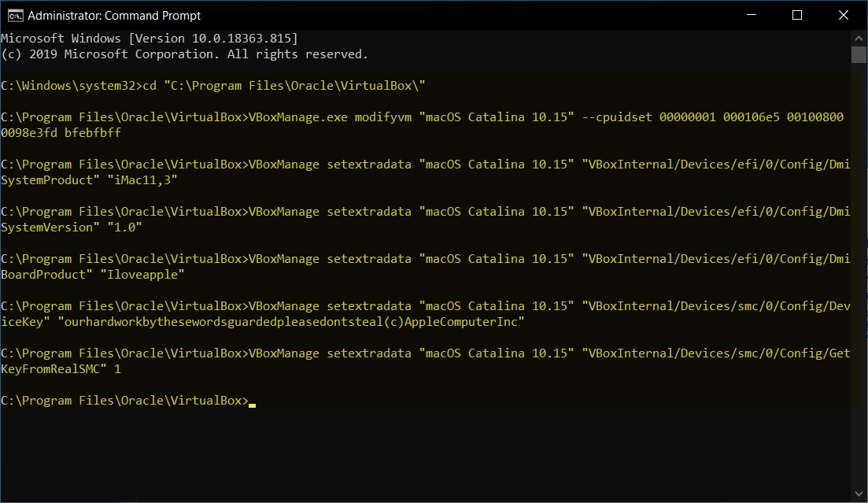The image size is (868, 503).
Task: Click the "iMac11,3" value text
Action: click(142, 180)
